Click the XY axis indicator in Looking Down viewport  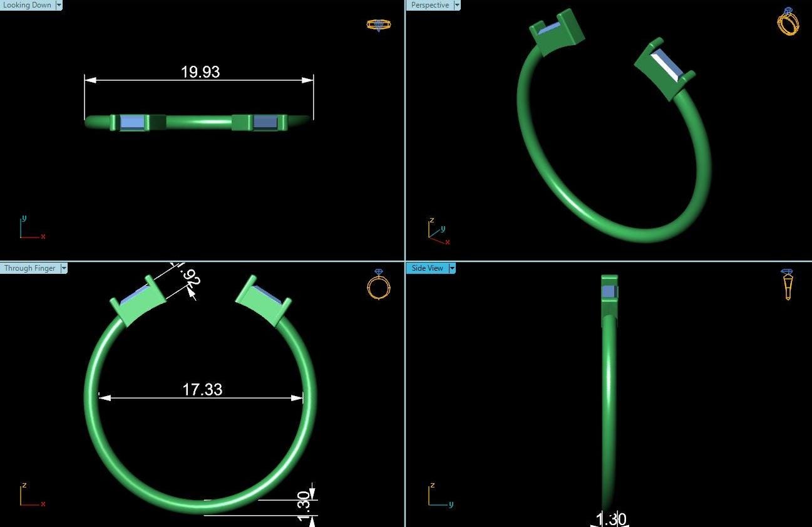[31, 229]
